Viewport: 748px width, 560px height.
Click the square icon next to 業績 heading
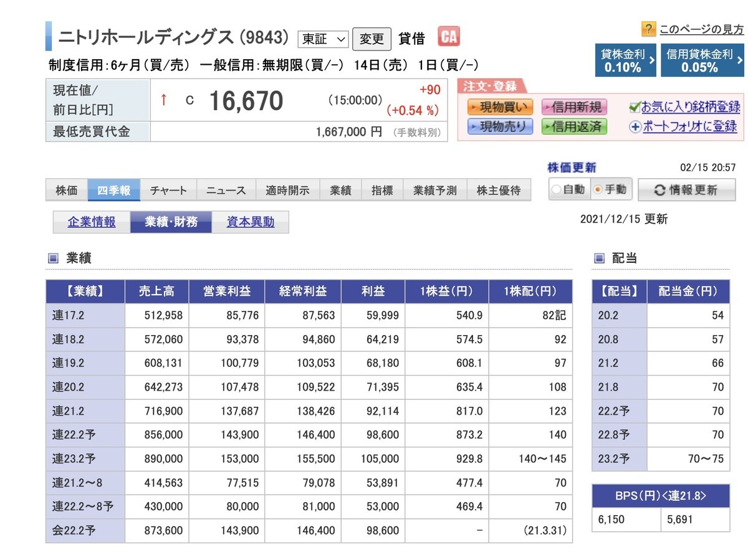coord(53,258)
